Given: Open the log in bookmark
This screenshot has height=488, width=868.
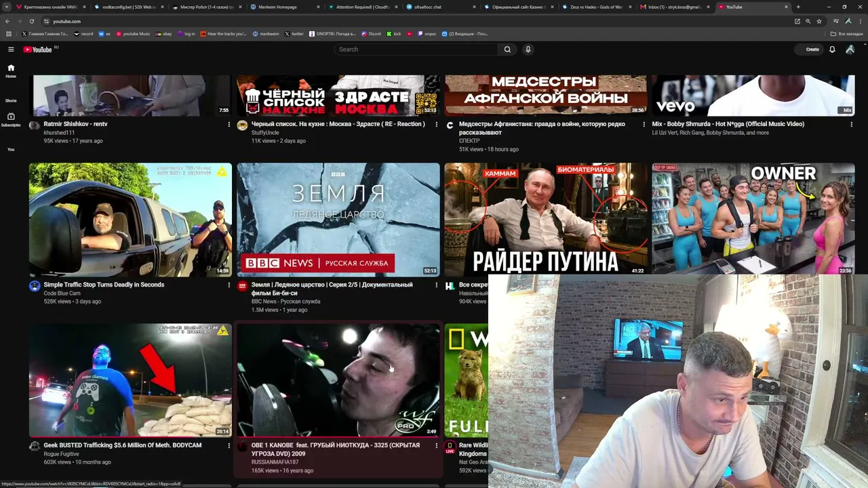Looking at the screenshot, I should click(186, 33).
